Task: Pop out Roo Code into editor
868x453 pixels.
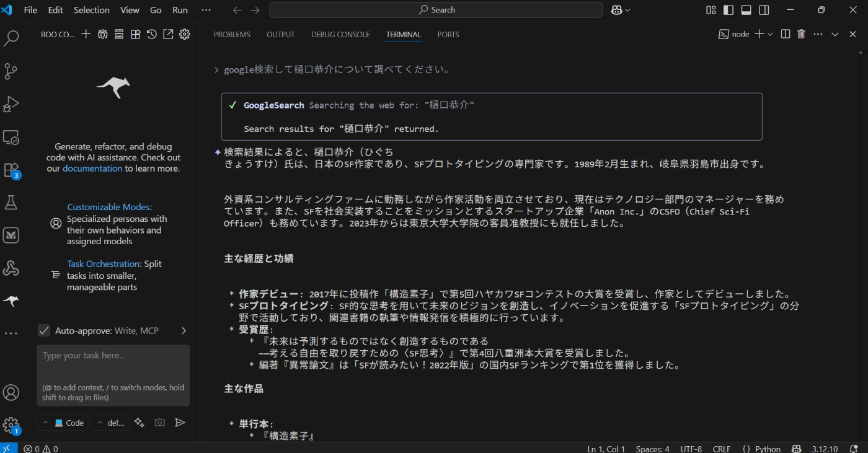Action: pyautogui.click(x=168, y=34)
